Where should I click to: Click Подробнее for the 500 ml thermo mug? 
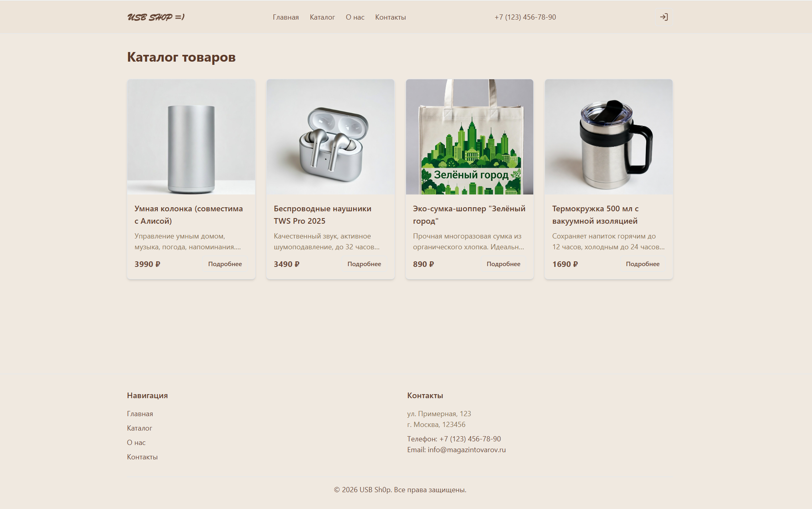[643, 264]
